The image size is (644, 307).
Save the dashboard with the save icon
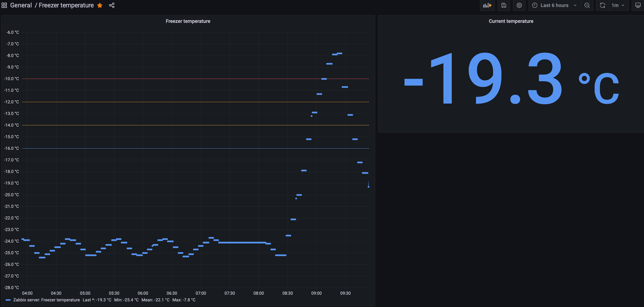click(504, 5)
